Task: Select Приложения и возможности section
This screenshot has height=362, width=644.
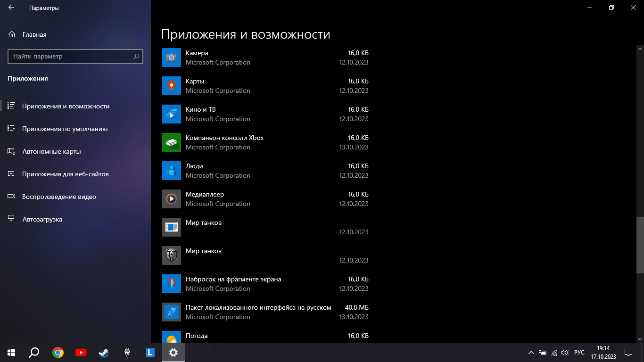Action: point(75,106)
